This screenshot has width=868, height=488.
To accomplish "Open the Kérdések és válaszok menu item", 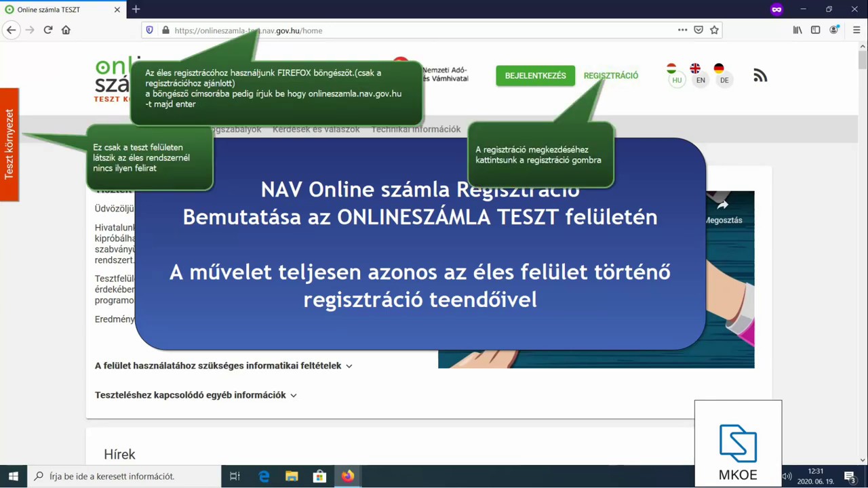I will [316, 129].
